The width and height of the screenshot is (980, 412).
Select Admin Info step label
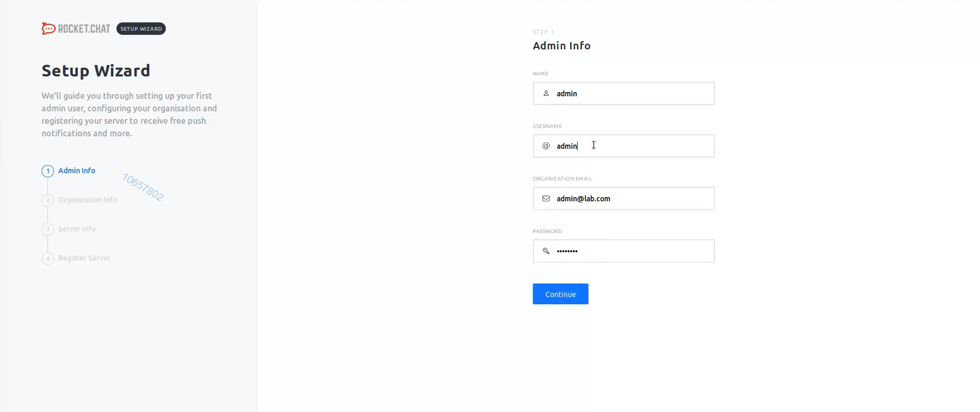[x=76, y=171]
